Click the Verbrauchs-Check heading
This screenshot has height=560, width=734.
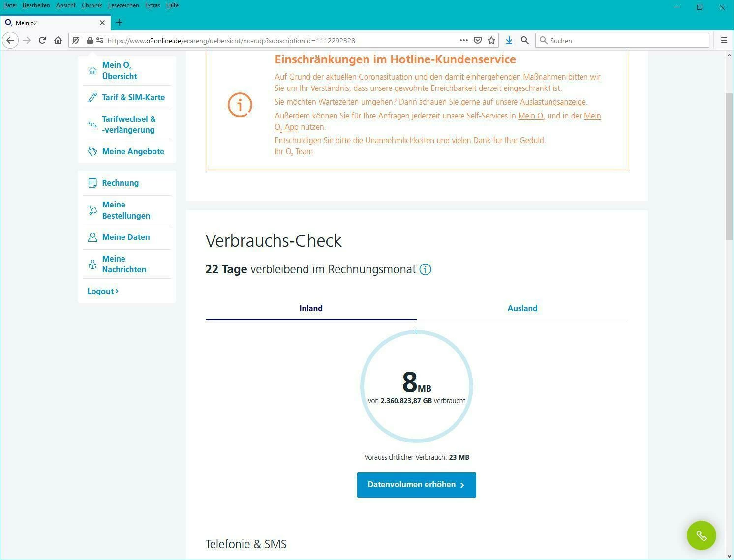(274, 241)
